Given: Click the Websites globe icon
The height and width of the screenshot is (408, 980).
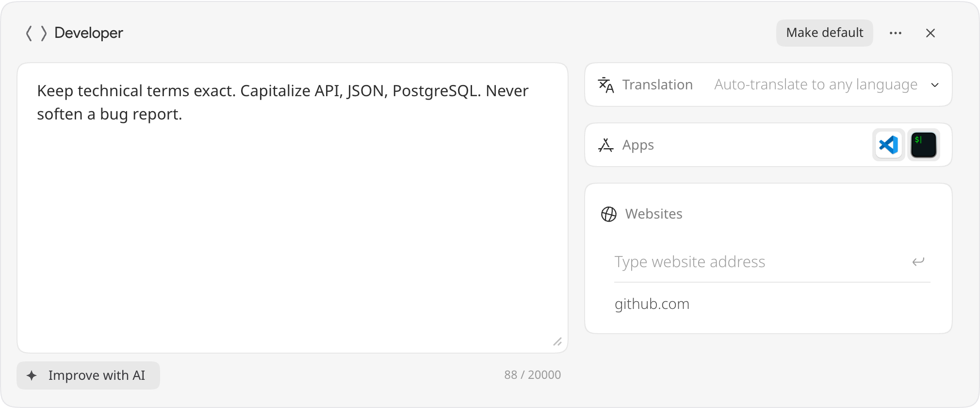Looking at the screenshot, I should point(609,214).
